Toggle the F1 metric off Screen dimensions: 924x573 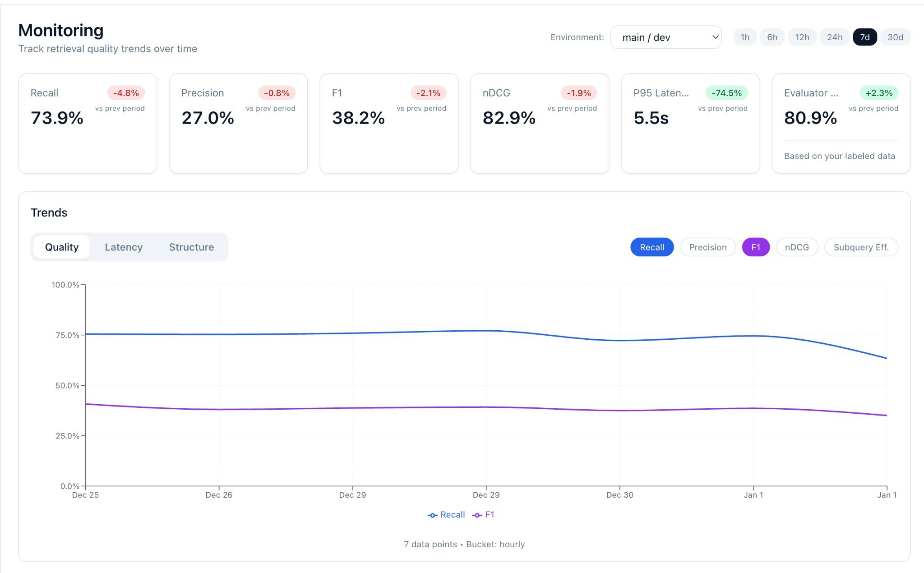pyautogui.click(x=756, y=247)
